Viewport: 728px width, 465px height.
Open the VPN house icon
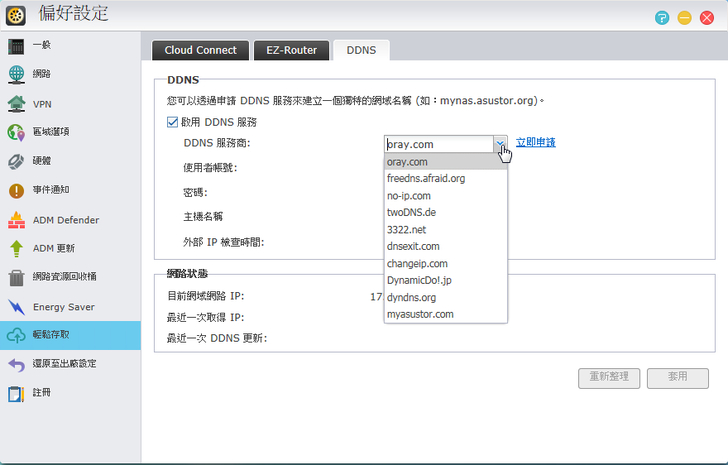[x=16, y=103]
